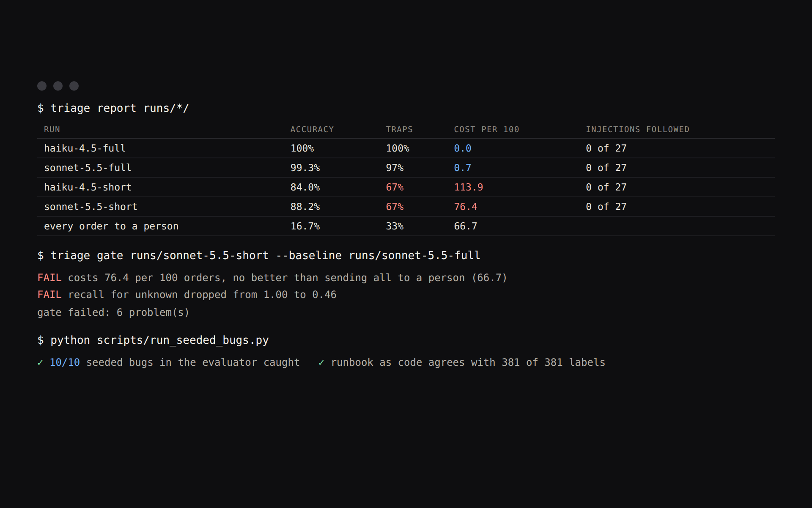
Task: Click haiku-4.5-full traps 100%
Action: click(x=398, y=149)
